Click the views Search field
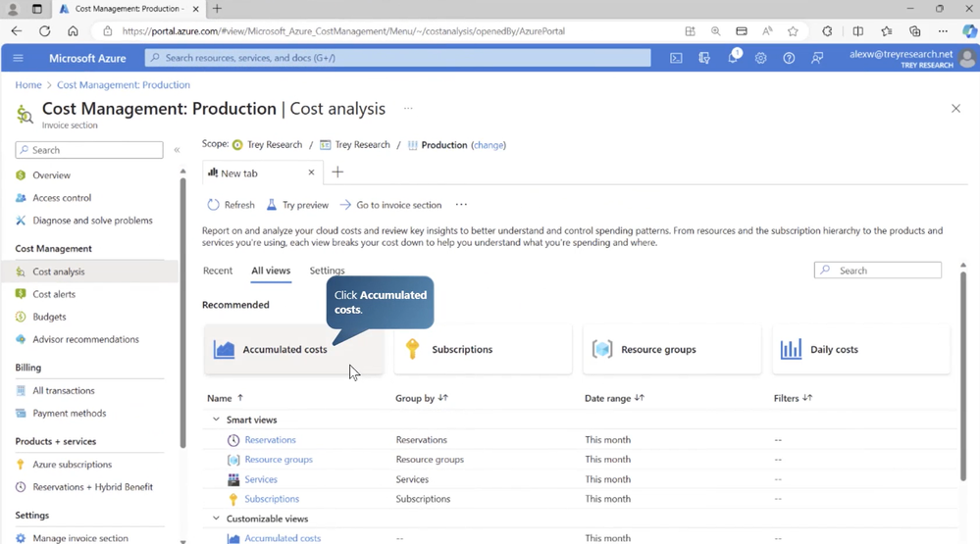Viewport: 980px width, 544px height. (878, 271)
